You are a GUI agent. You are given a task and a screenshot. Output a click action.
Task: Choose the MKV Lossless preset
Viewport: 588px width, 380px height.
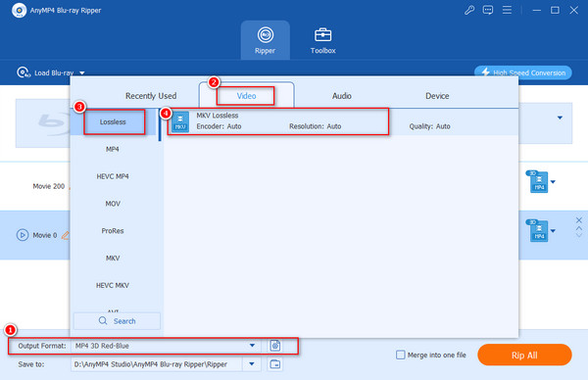pyautogui.click(x=340, y=121)
